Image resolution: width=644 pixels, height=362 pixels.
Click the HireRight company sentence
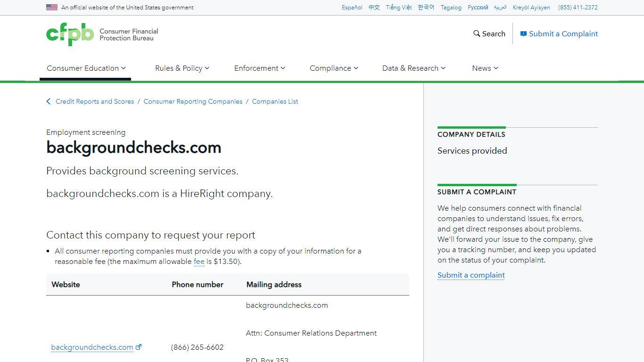[159, 194]
